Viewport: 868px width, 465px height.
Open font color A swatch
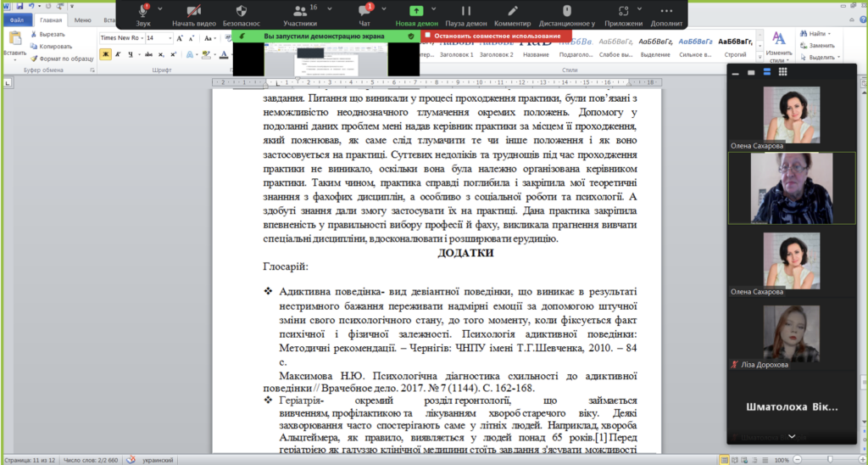click(224, 54)
